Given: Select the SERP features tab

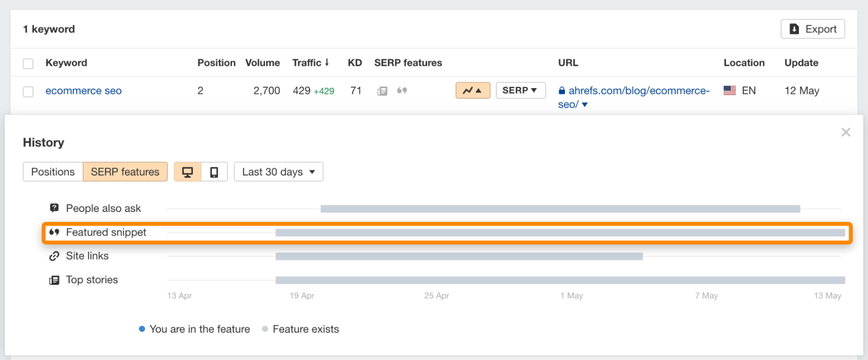Looking at the screenshot, I should (x=125, y=172).
